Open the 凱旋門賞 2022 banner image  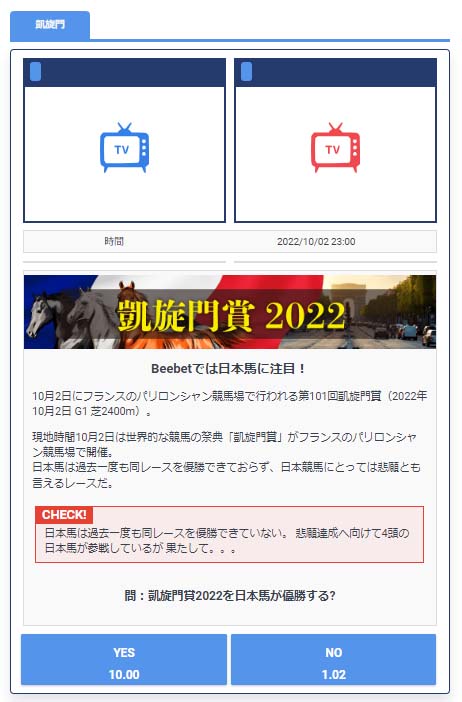(x=230, y=312)
